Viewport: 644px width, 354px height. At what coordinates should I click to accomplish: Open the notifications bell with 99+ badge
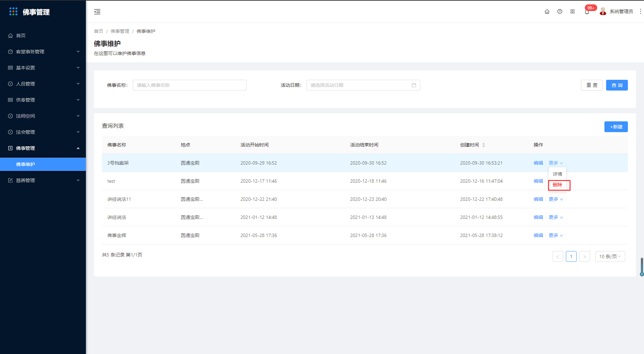pos(587,11)
